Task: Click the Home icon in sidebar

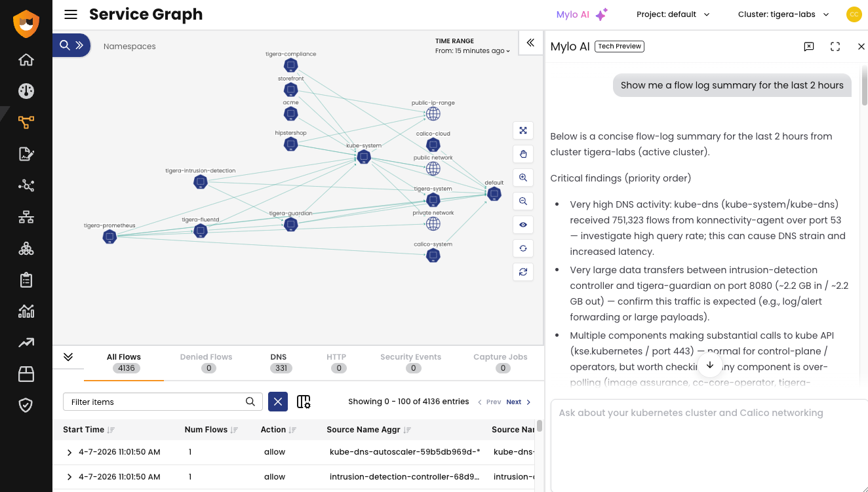Action: [x=26, y=60]
